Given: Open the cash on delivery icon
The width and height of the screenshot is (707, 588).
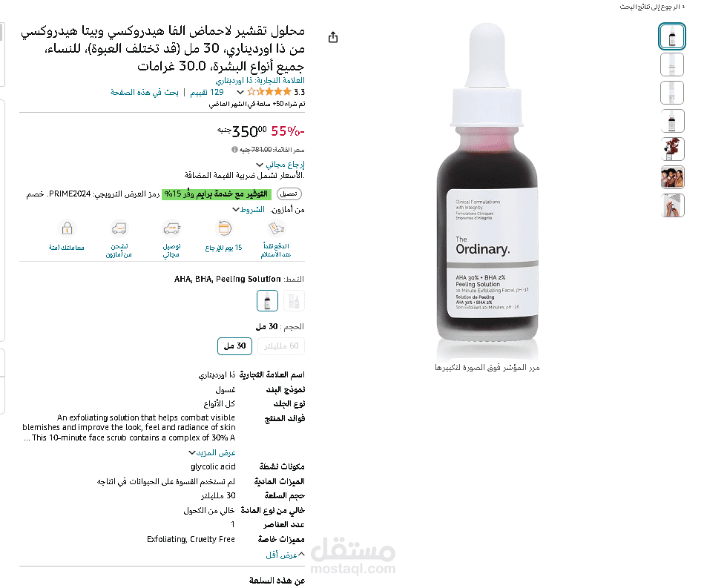Looking at the screenshot, I should pos(276,228).
